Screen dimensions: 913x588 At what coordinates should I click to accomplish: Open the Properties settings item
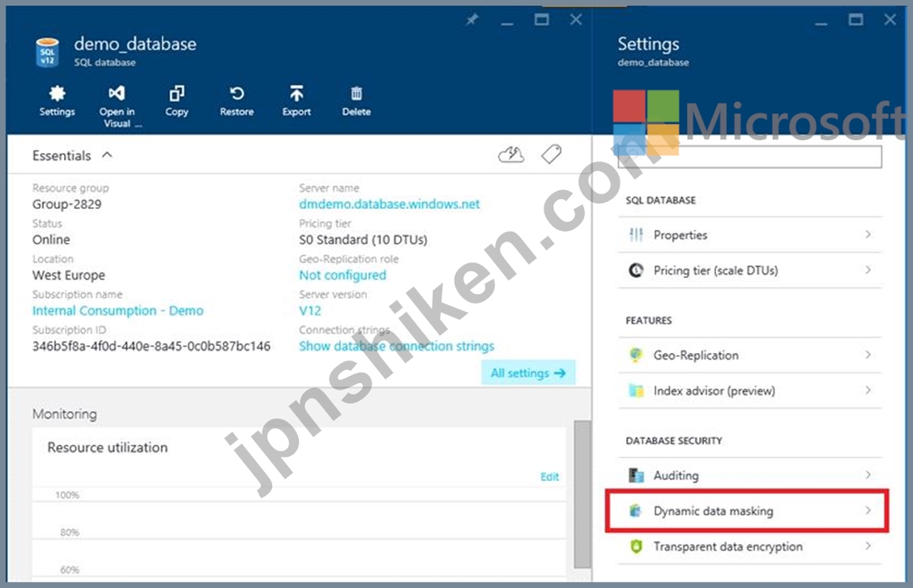coord(750,235)
